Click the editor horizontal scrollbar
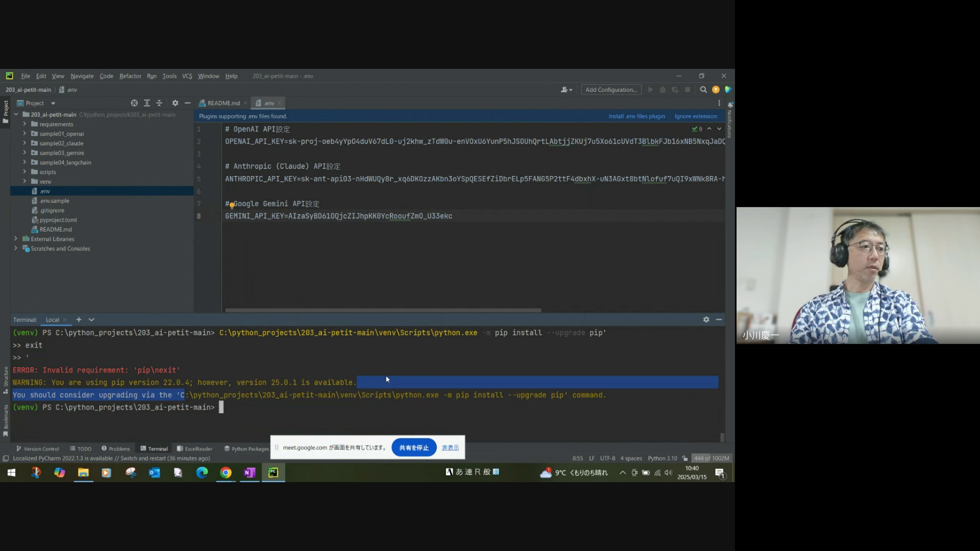The width and height of the screenshot is (980, 551). point(383,310)
